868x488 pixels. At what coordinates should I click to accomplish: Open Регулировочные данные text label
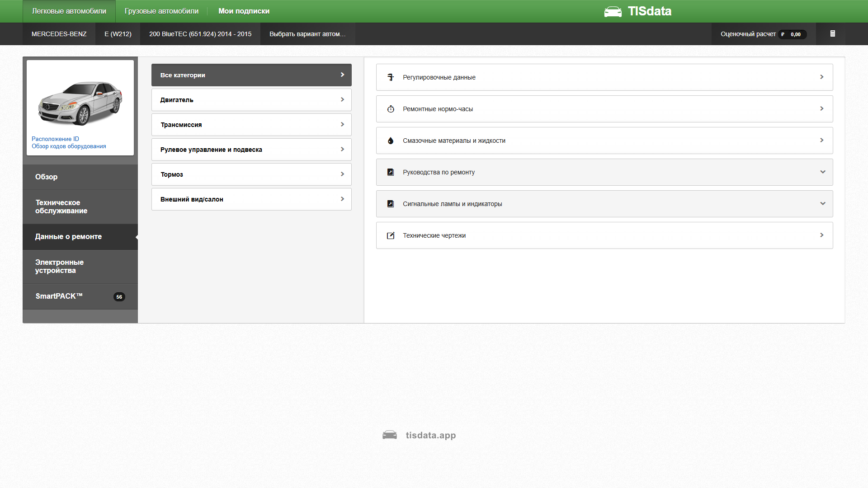(439, 77)
